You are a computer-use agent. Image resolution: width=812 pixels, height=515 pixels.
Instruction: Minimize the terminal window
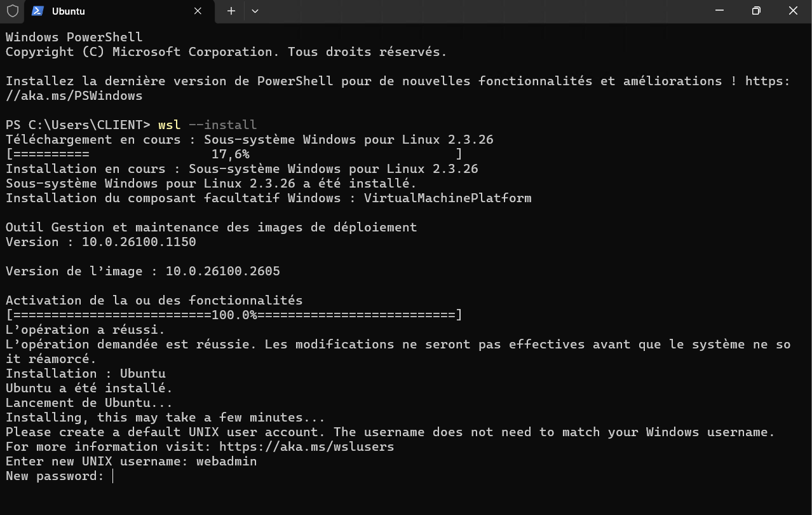click(719, 11)
